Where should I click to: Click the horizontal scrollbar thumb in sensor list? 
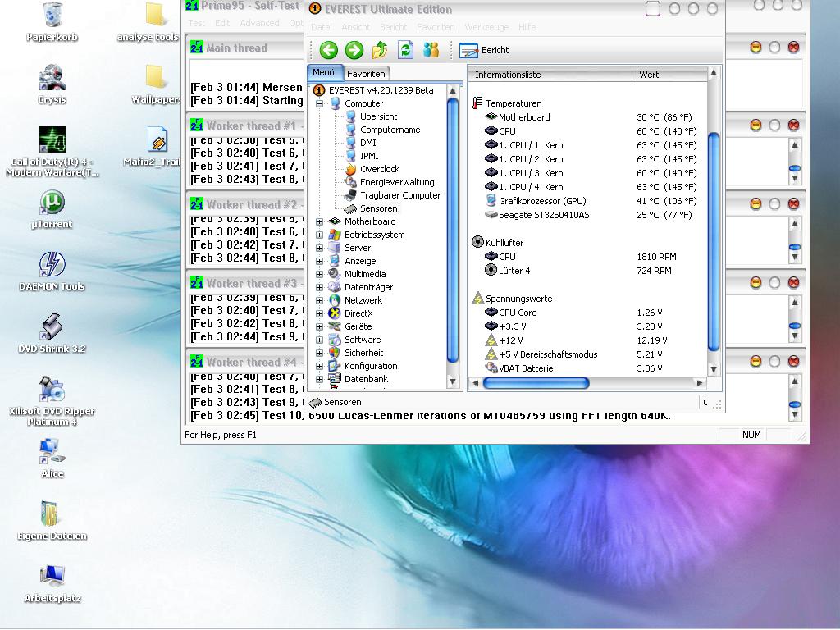(536, 382)
